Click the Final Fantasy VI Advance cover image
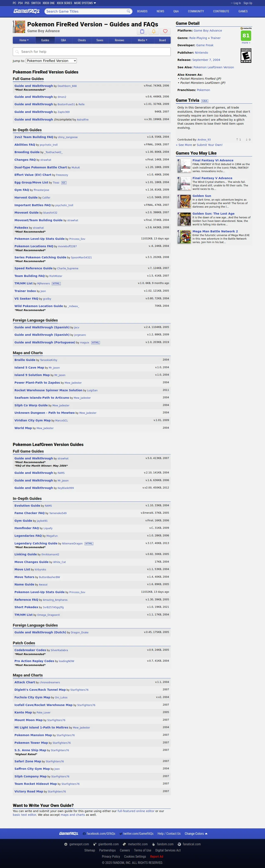 click(184, 166)
